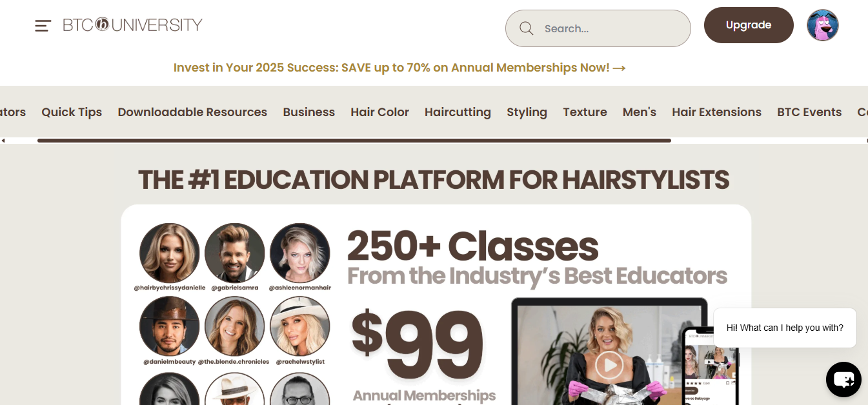This screenshot has width=868, height=405.
Task: Click the "Hi! What can I help you with?" bubble
Action: [x=785, y=328]
